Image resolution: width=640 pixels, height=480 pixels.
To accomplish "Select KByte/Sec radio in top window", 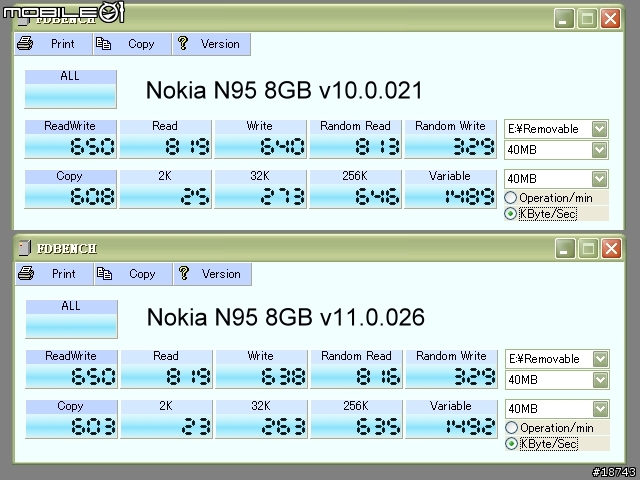I will pos(511,213).
